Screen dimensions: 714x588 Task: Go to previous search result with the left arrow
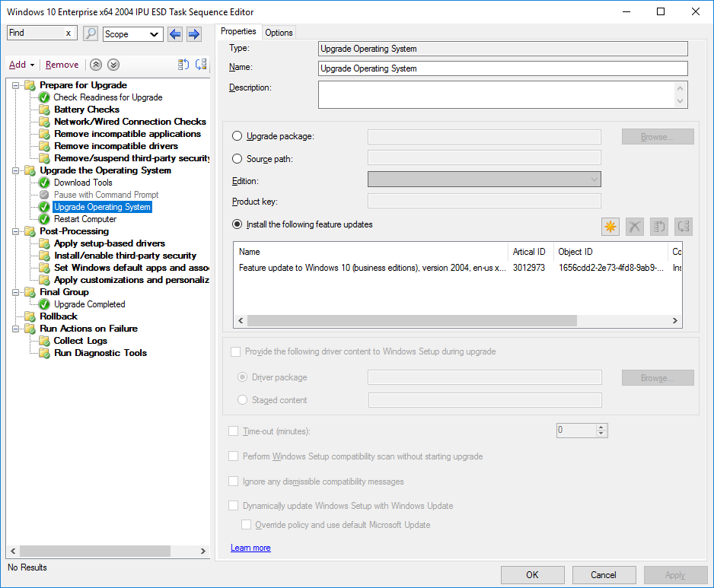tap(175, 34)
